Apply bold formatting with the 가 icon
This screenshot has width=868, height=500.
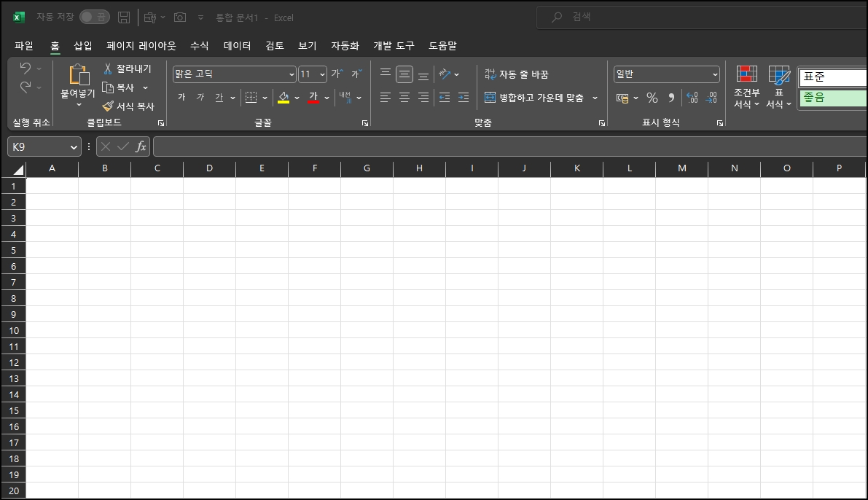pos(181,97)
